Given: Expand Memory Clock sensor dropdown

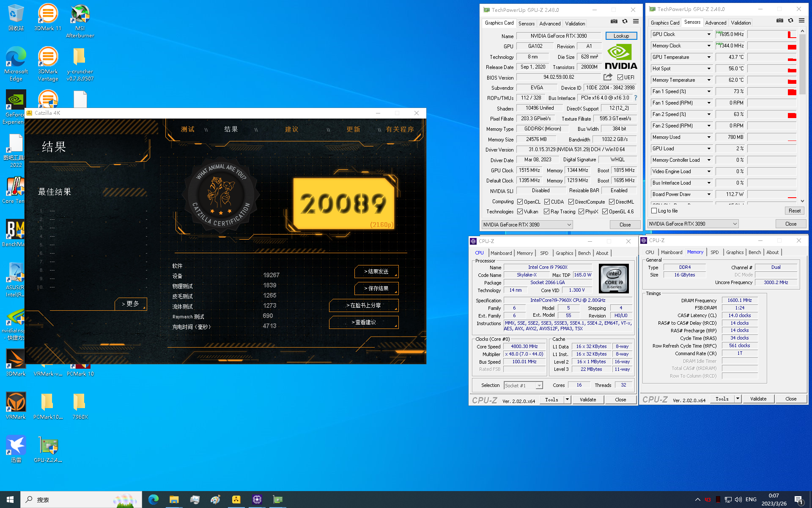Looking at the screenshot, I should pyautogui.click(x=709, y=46).
